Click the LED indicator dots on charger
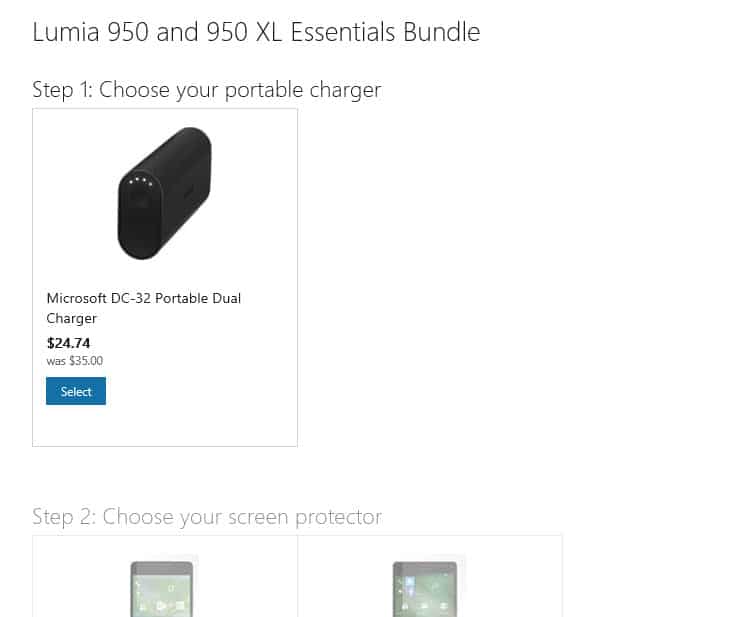 [x=140, y=181]
